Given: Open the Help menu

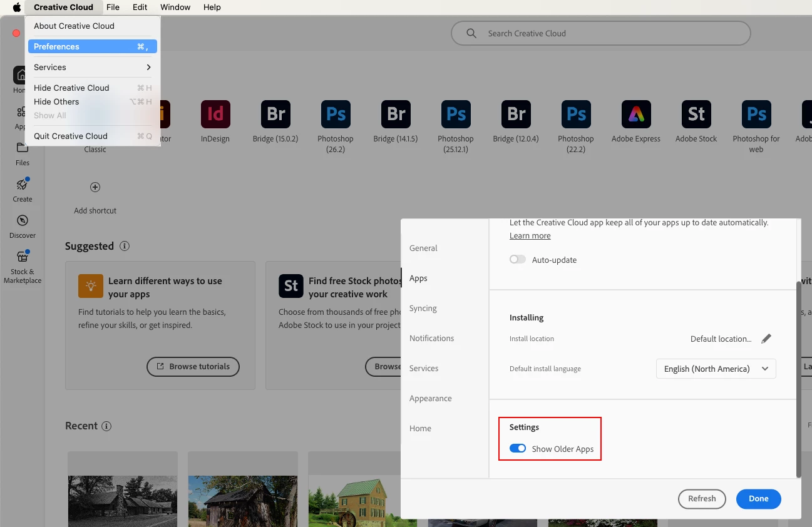Looking at the screenshot, I should [212, 7].
